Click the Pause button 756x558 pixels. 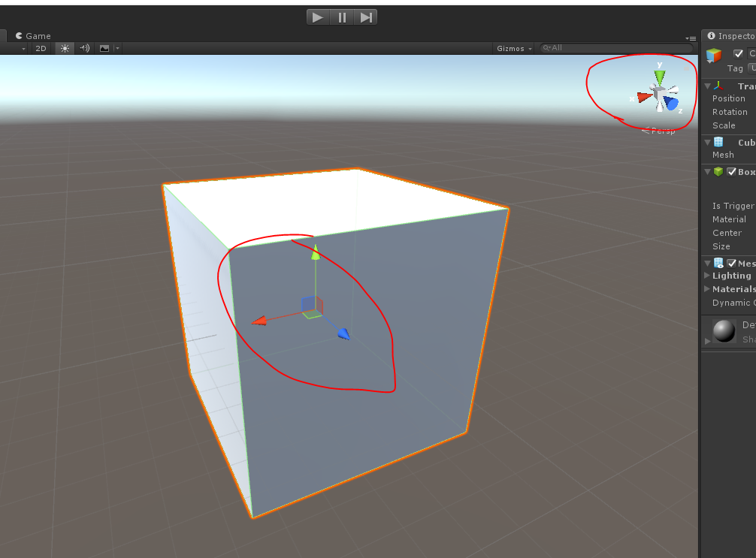[343, 17]
